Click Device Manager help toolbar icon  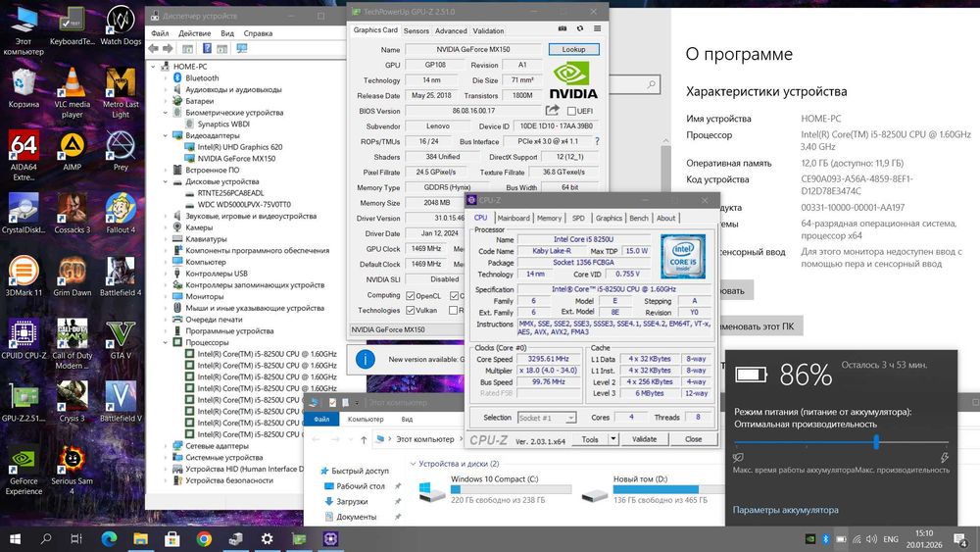[207, 48]
